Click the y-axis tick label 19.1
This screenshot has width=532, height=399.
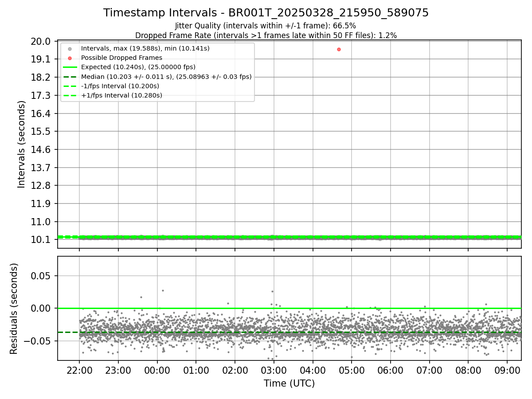42,59
